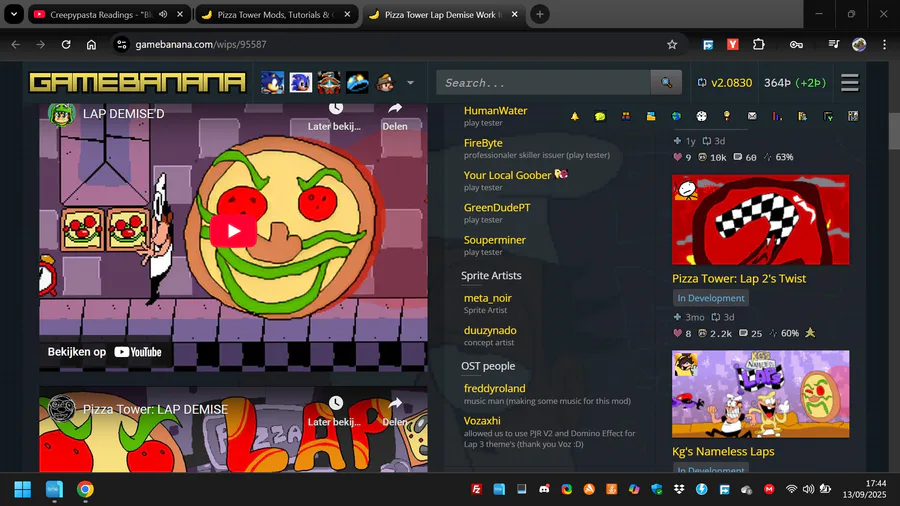Open the media controls icon in Chrome
This screenshot has width=900, height=506.
[833, 44]
